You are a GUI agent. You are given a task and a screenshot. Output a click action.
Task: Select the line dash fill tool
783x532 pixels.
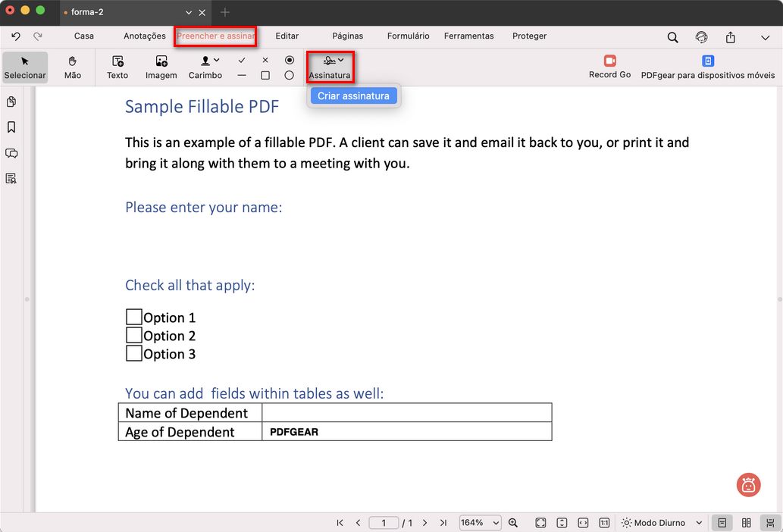pos(242,75)
